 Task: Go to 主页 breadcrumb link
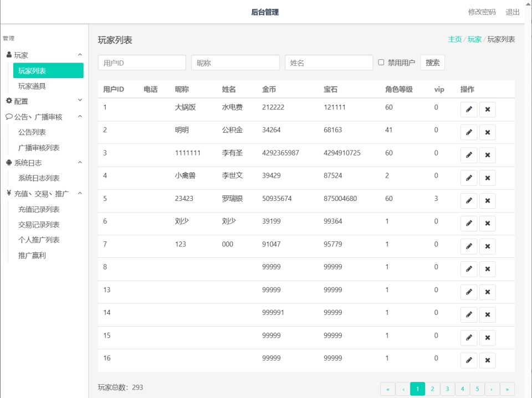454,39
